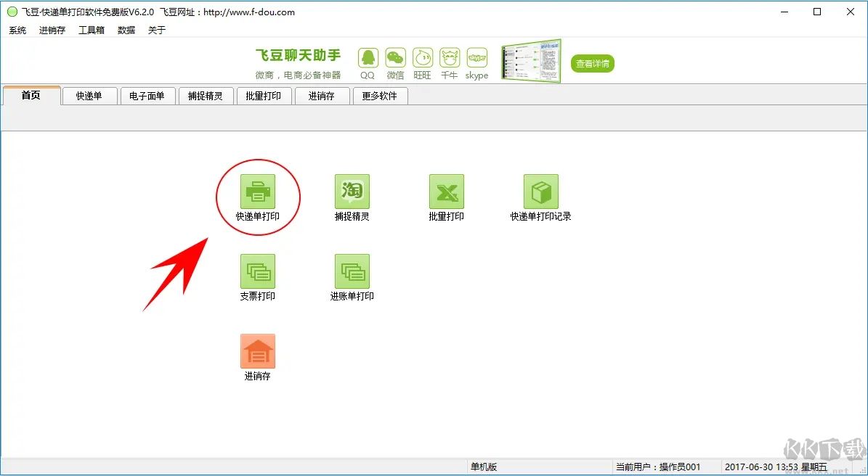Click the 单机版 status bar entry
This screenshot has width=868, height=476.
484,467
